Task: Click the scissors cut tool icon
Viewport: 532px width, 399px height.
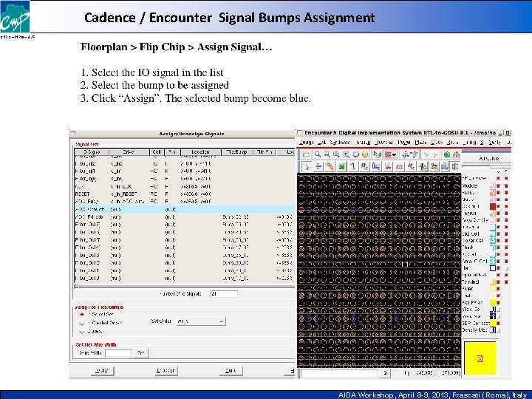Action: tap(388, 166)
